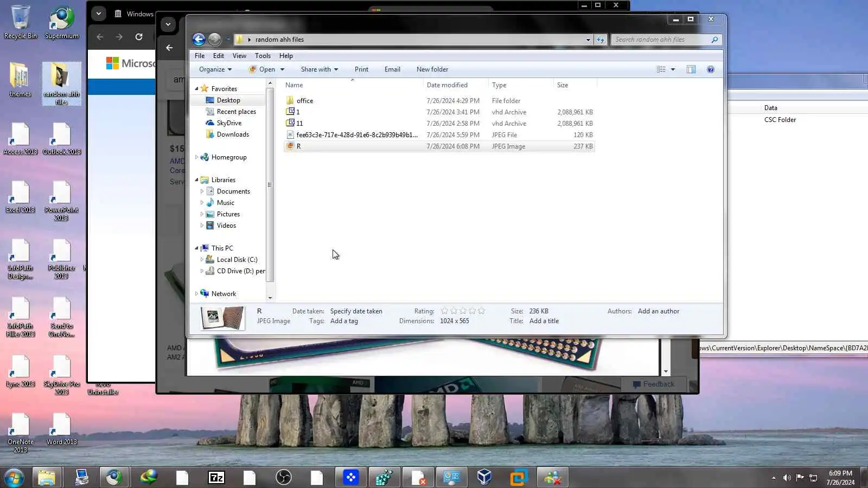Click the Email toolbar button
868x488 pixels.
point(392,69)
